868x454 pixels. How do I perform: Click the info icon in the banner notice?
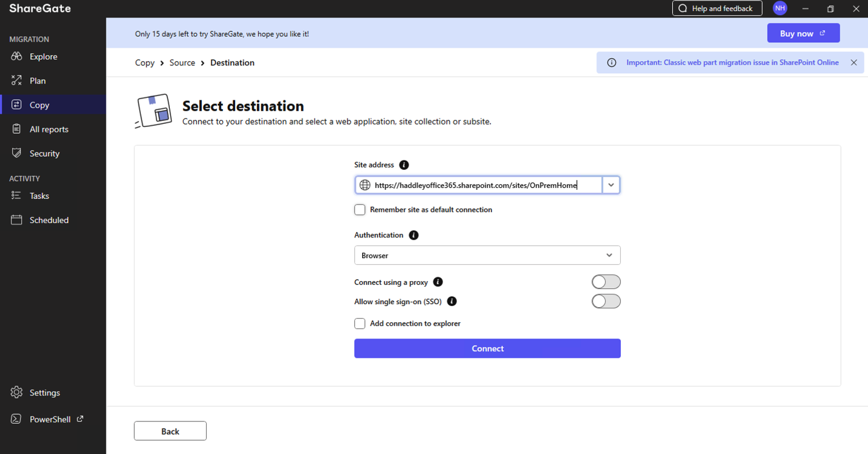[612, 62]
